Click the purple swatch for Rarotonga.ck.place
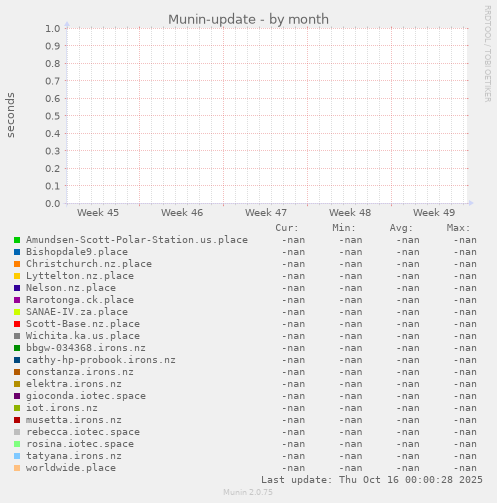 click(x=17, y=300)
